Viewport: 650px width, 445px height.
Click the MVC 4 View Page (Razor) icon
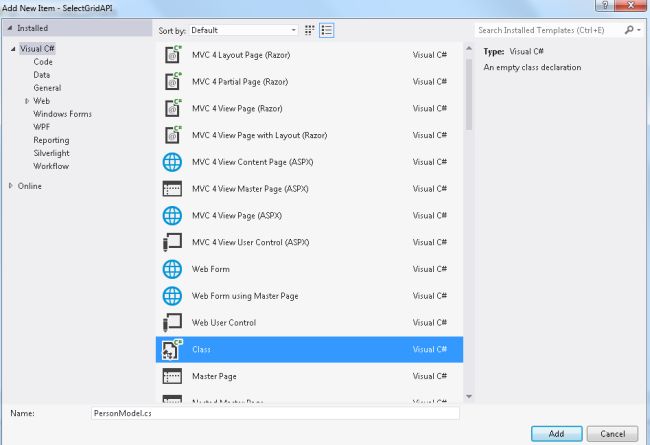click(172, 108)
